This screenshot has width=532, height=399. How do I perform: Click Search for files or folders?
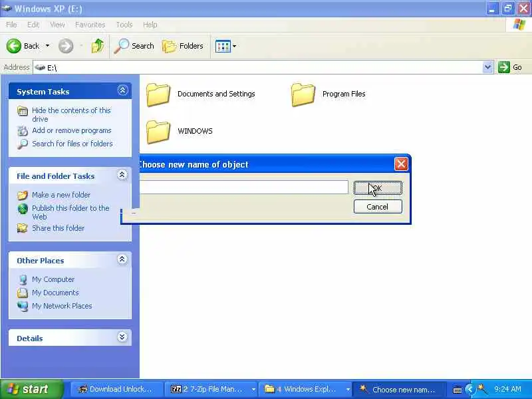pos(72,144)
